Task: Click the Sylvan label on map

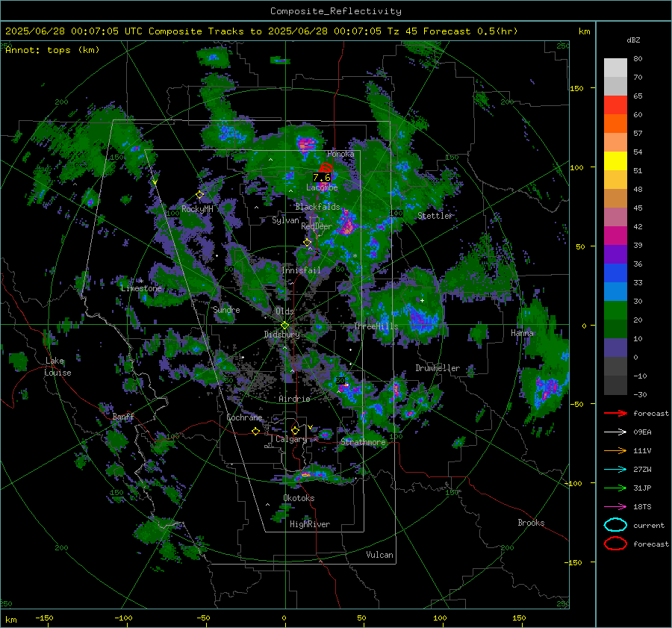Action: tap(285, 220)
